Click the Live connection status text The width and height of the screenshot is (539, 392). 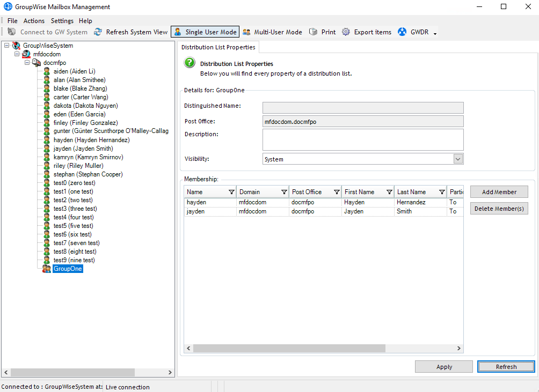click(128, 387)
